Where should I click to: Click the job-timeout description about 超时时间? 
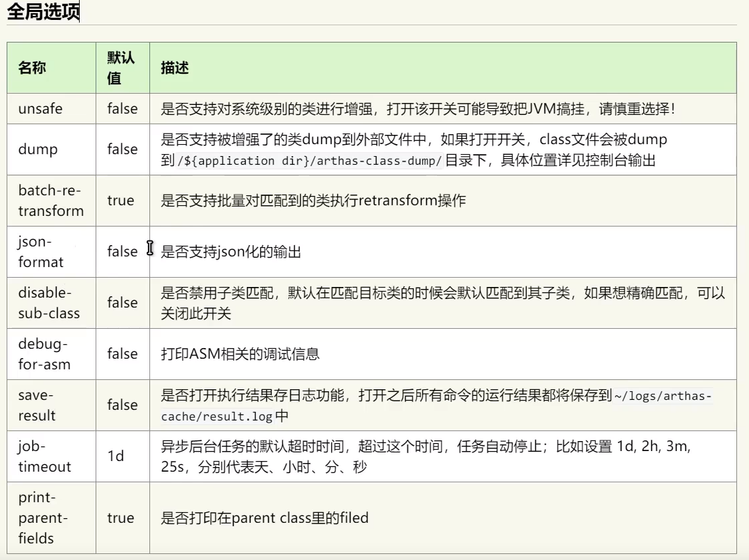tap(426, 456)
